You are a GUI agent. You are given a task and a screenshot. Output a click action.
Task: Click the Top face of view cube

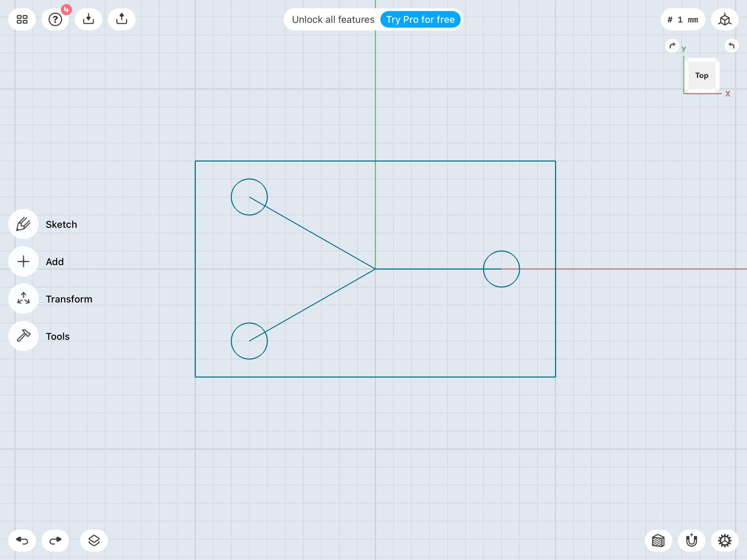[x=702, y=75]
